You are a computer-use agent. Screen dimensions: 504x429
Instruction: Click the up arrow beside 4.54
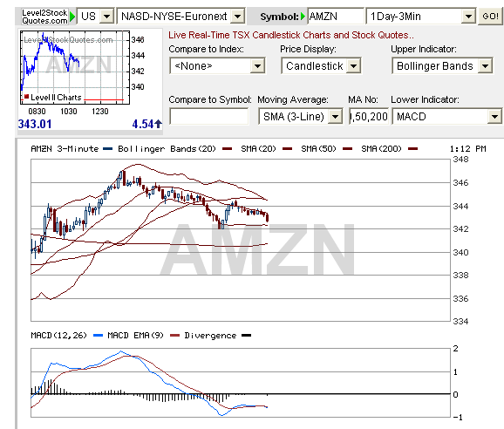click(x=158, y=124)
